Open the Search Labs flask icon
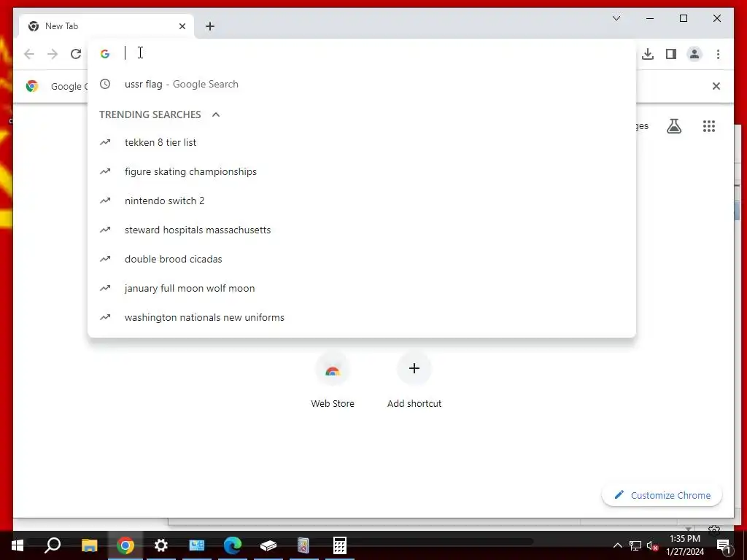Viewport: 747px width, 560px height. pos(673,126)
